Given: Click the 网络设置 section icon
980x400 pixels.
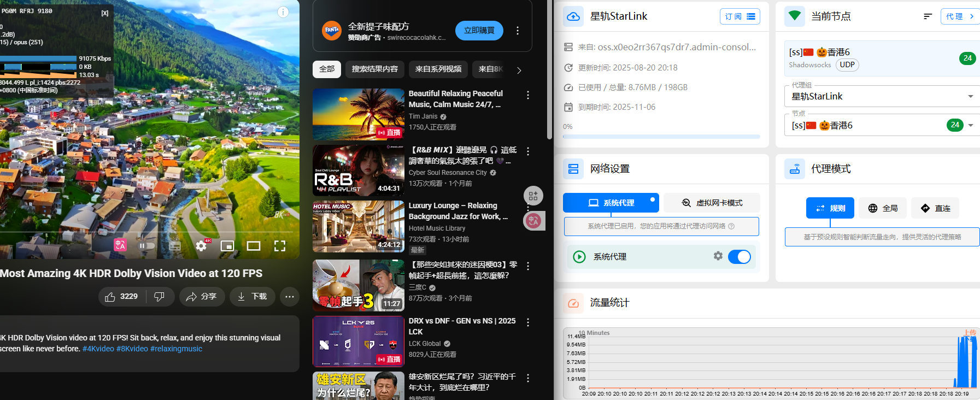Looking at the screenshot, I should click(x=573, y=169).
